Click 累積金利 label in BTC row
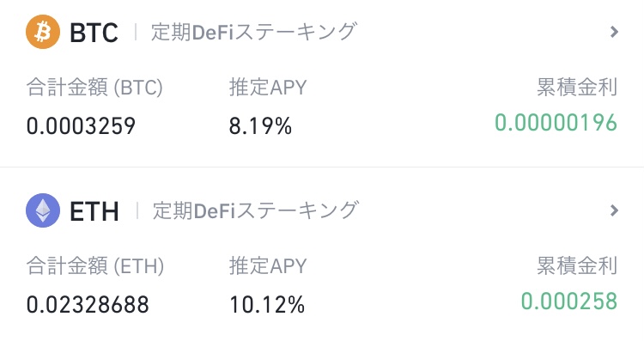This screenshot has height=341, width=644. tap(577, 87)
